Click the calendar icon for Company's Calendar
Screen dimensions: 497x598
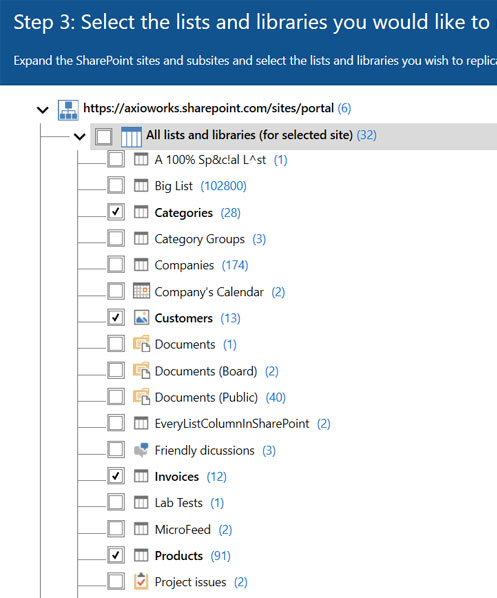(x=141, y=291)
